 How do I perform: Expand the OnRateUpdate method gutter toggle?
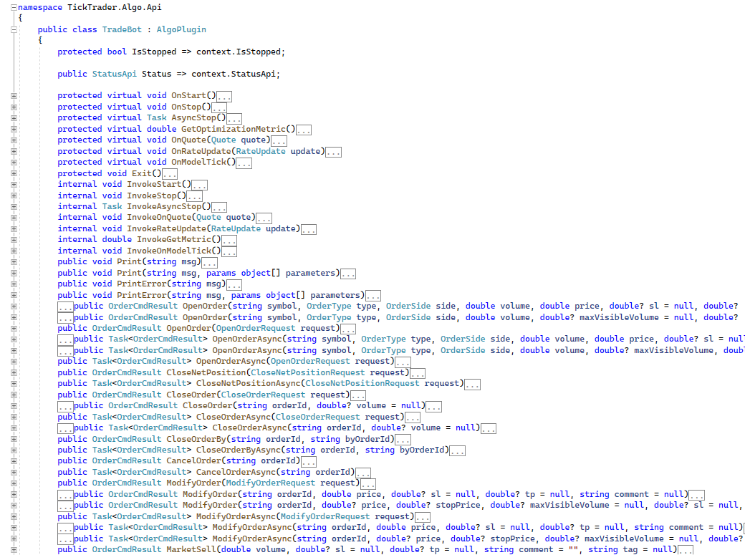click(x=14, y=152)
